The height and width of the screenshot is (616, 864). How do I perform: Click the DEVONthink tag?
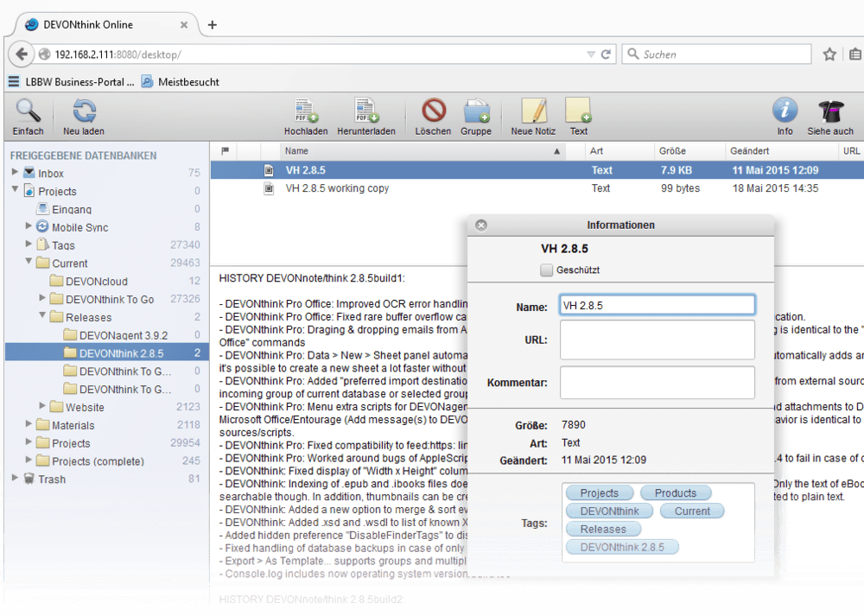[x=609, y=511]
